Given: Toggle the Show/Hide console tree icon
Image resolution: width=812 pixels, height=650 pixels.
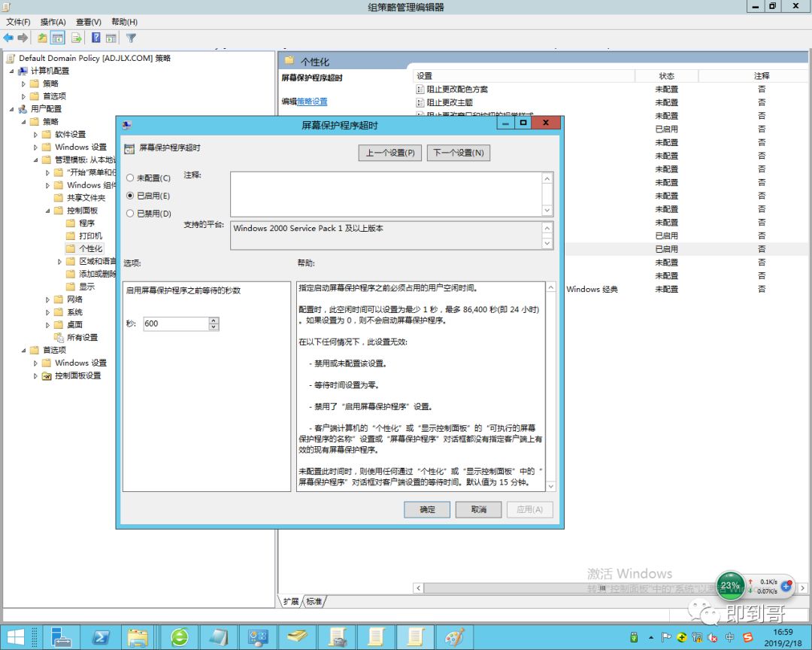Looking at the screenshot, I should pyautogui.click(x=58, y=38).
